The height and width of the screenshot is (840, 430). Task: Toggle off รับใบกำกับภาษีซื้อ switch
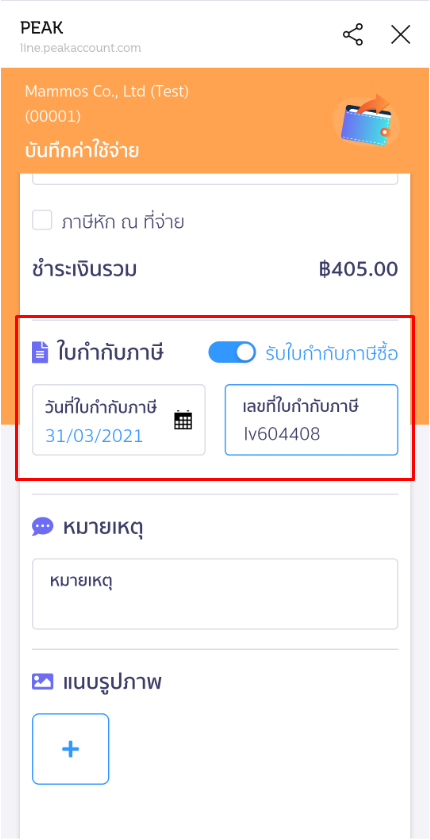click(232, 352)
